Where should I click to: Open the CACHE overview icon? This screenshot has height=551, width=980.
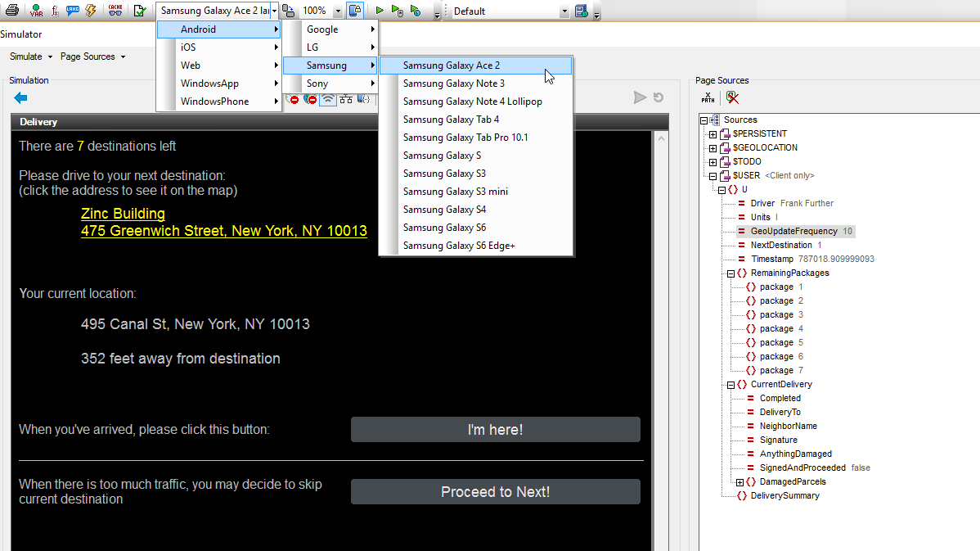[x=115, y=11]
